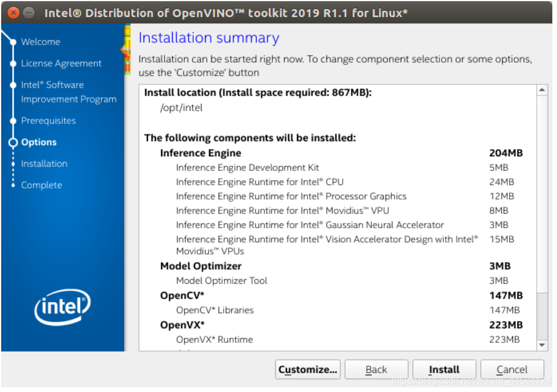This screenshot has height=392, width=557.
Task: Select the License Agreement step
Action: [x=61, y=64]
